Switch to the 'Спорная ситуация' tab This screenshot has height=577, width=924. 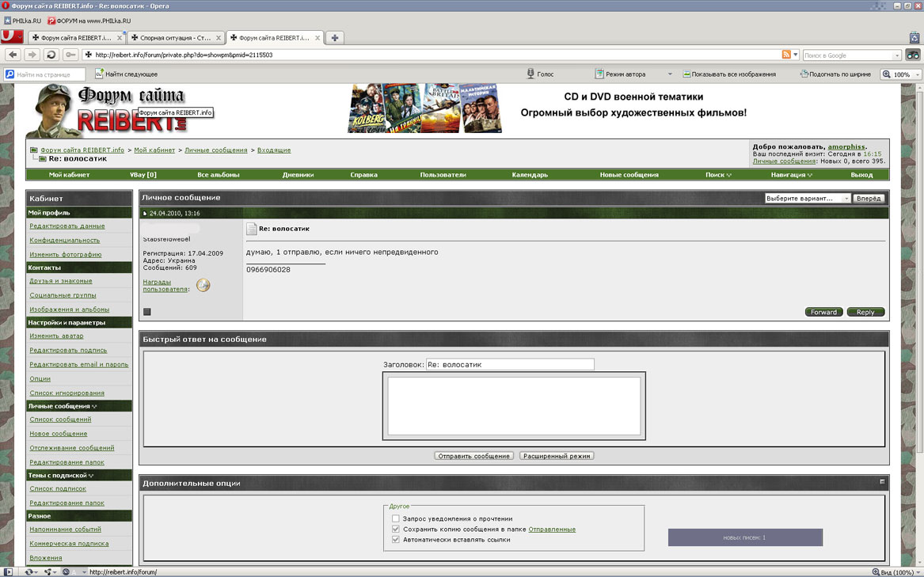[x=175, y=37]
